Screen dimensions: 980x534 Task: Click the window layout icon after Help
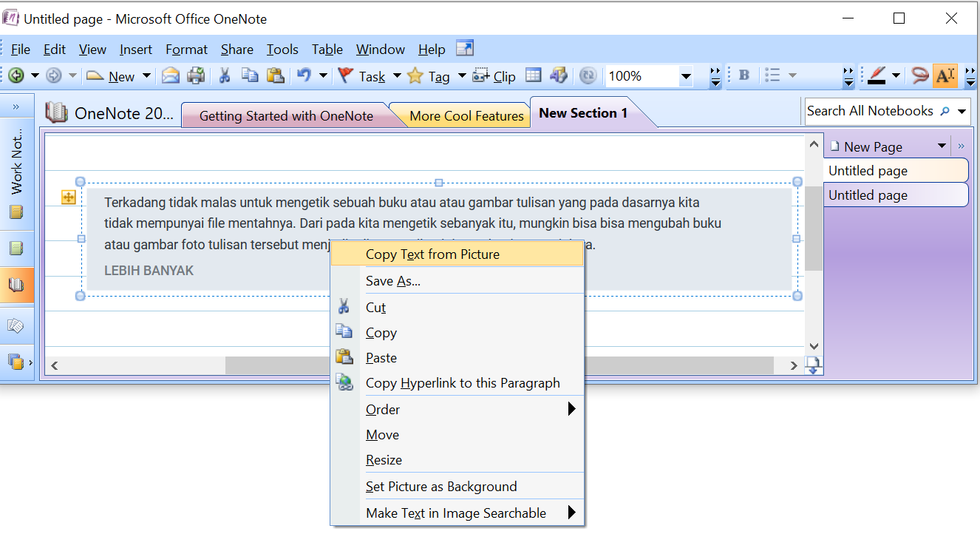(465, 49)
